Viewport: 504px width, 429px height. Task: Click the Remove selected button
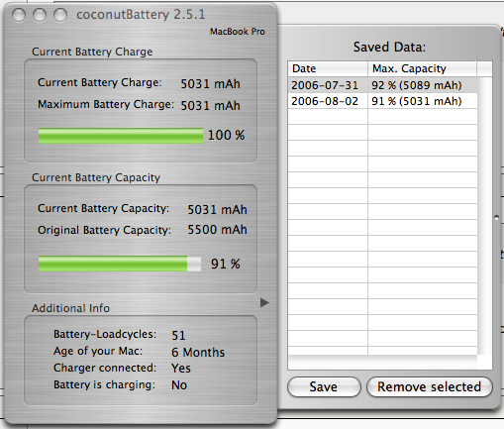(x=430, y=386)
